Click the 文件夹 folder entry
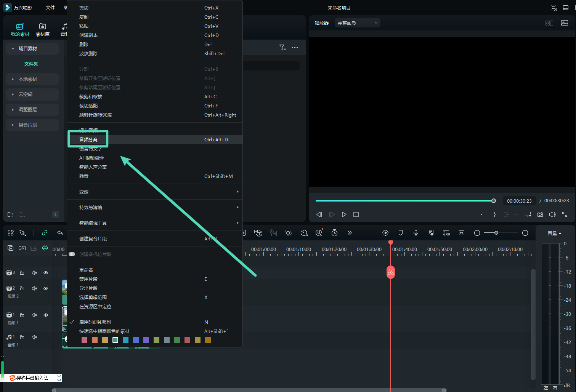This screenshot has width=576, height=392. [31, 64]
